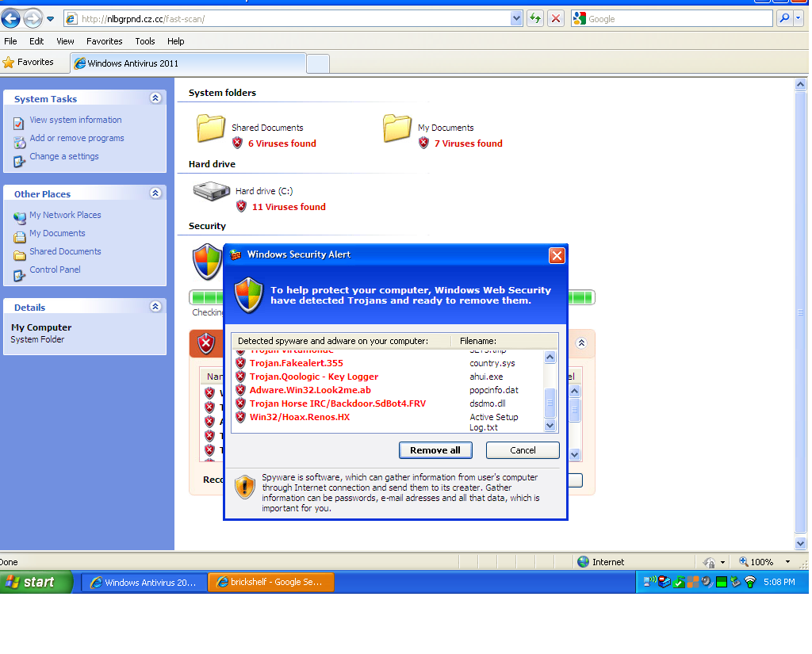Click the browser Forward arrow button
812x654 pixels.
[x=33, y=19]
